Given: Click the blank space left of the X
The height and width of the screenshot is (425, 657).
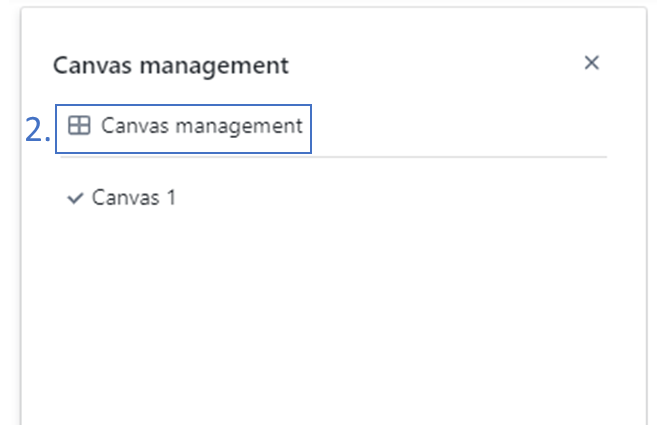Looking at the screenshot, I should click(450, 65).
